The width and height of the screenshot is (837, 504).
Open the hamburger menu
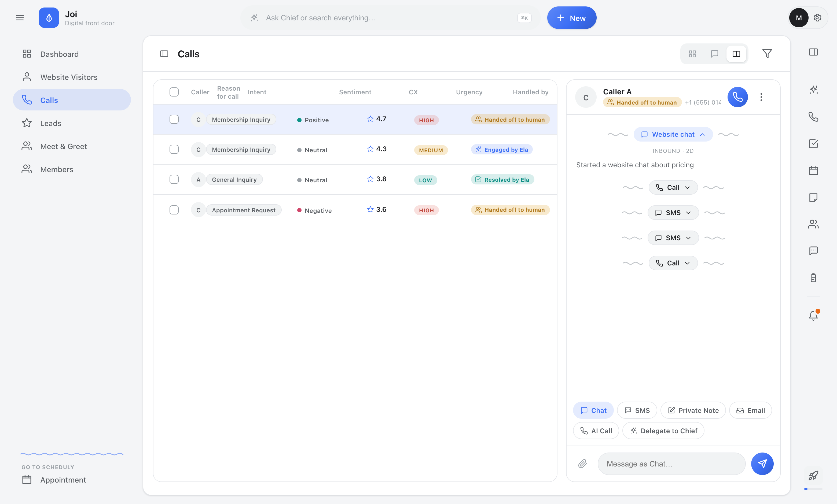coord(20,18)
